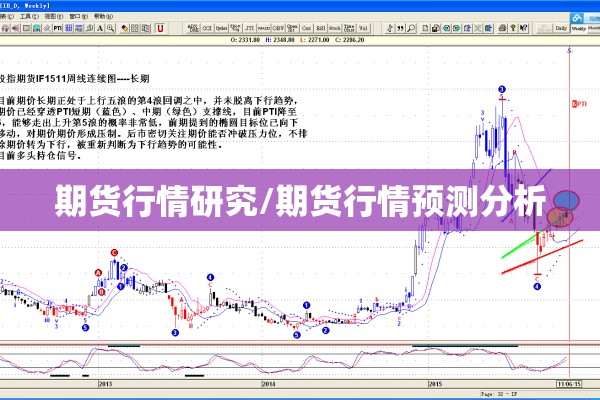Click the Stoch indicator button
Image resolution: width=600 pixels, height=400 pixels.
pyautogui.click(x=334, y=28)
